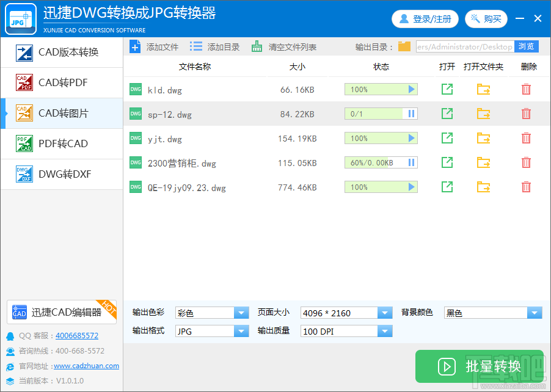This screenshot has height=392, width=551.
Task: Select the yjt.dwg file name
Action: (165, 139)
